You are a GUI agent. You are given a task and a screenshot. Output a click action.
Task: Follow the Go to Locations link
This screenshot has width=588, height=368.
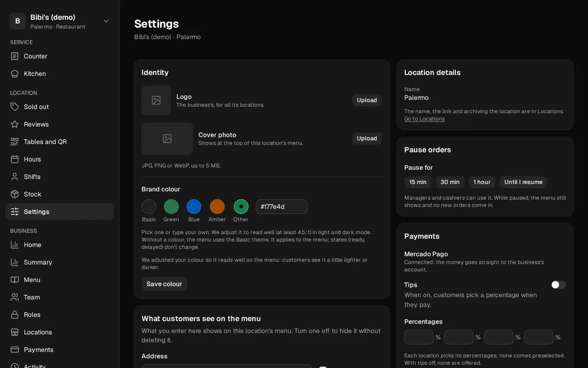424,119
